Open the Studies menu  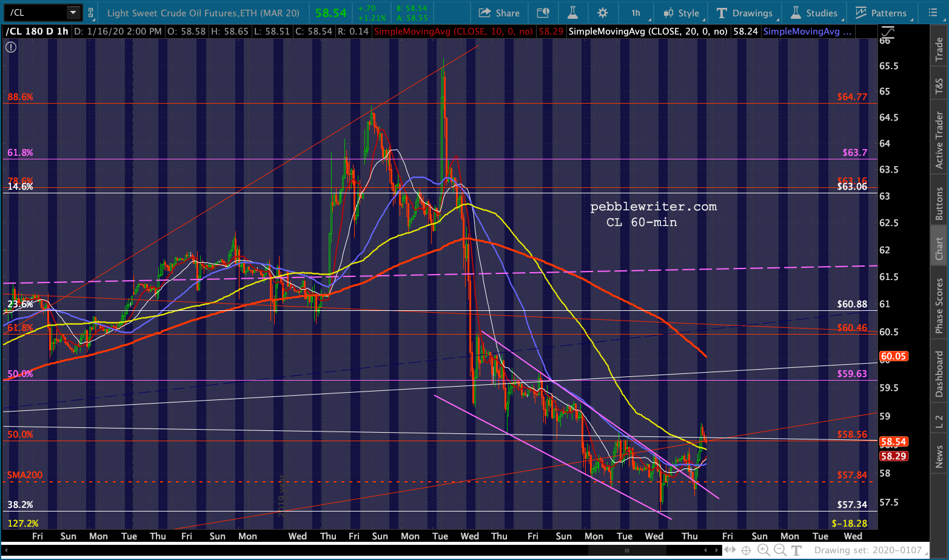[x=814, y=13]
